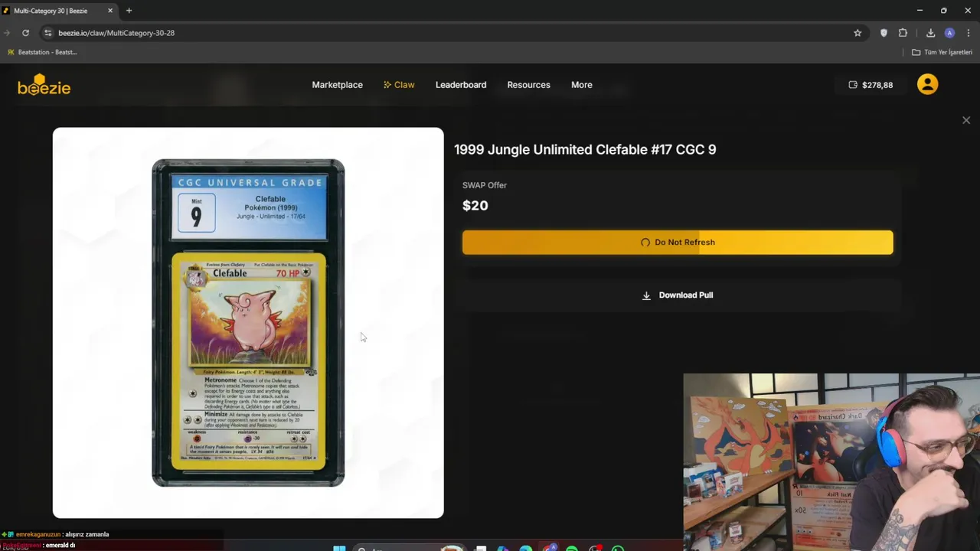Click the card title 1999 Jungle Unlimited Clefable
This screenshot has width=980, height=551.
pos(585,149)
